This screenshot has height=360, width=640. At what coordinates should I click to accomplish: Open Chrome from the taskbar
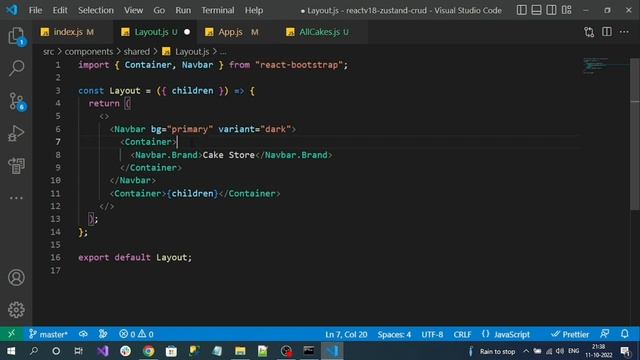pyautogui.click(x=149, y=351)
